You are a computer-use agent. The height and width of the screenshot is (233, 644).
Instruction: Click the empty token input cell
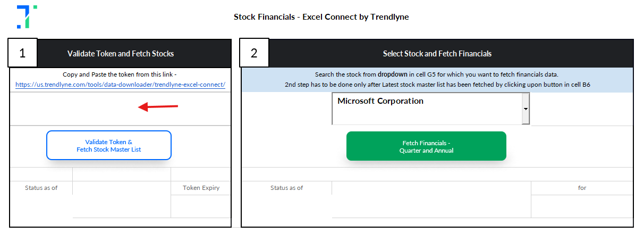point(120,109)
